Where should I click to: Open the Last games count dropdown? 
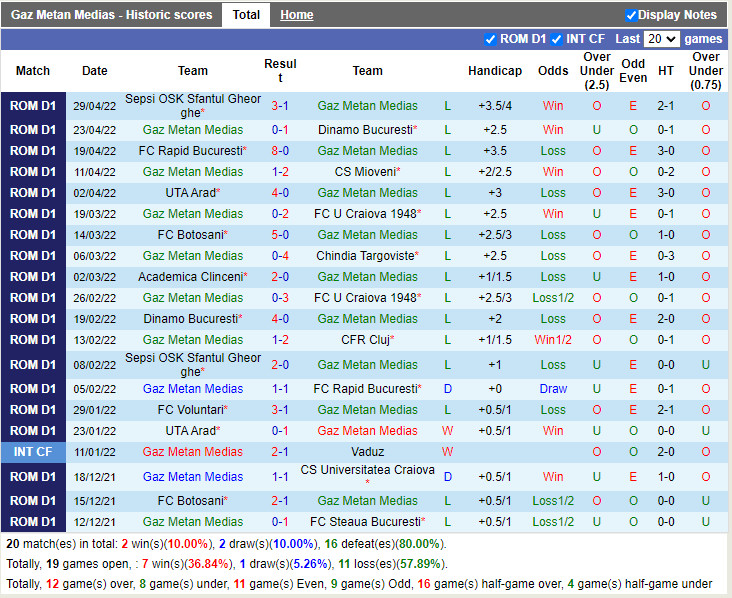[x=661, y=39]
